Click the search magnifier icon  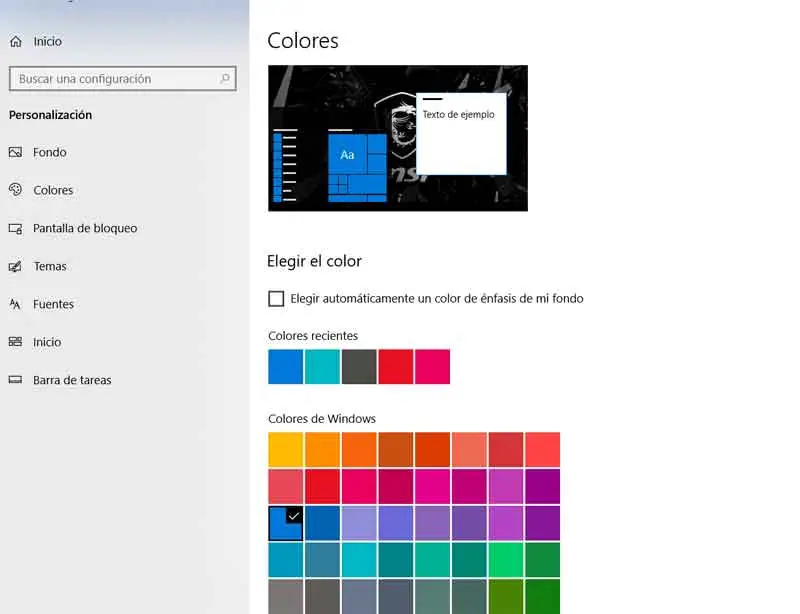[225, 79]
